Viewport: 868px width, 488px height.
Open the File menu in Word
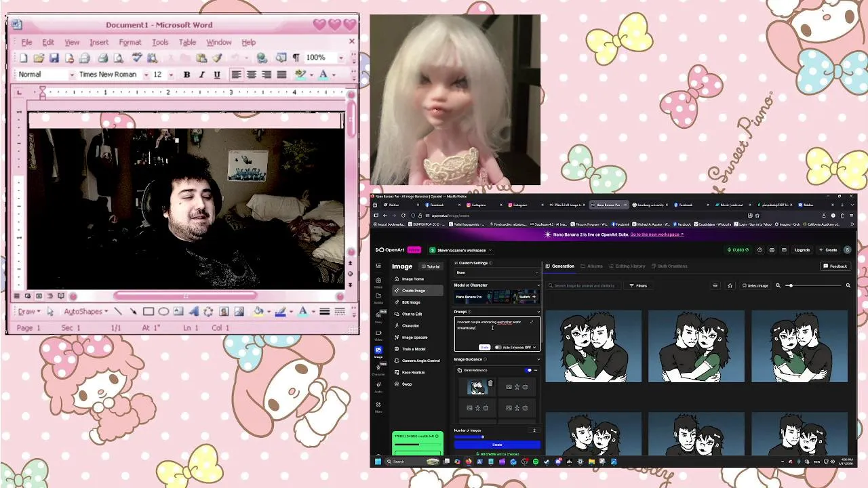26,42
